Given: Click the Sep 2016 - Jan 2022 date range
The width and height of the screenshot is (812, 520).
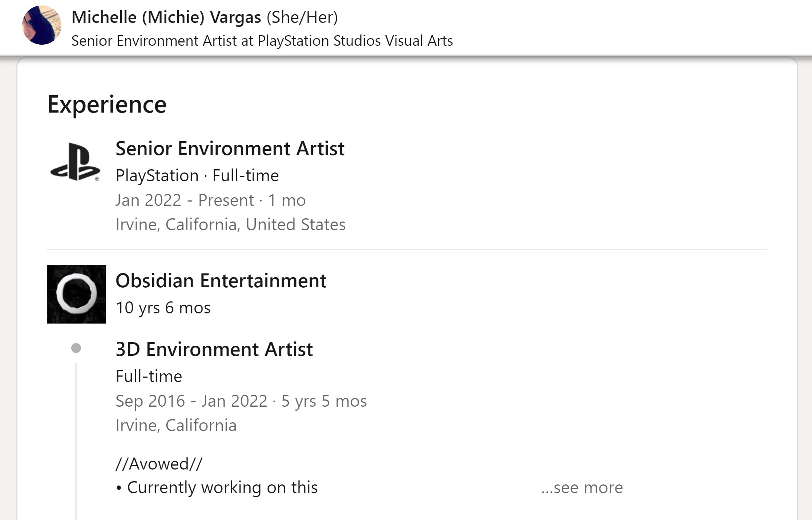Looking at the screenshot, I should click(x=241, y=401).
